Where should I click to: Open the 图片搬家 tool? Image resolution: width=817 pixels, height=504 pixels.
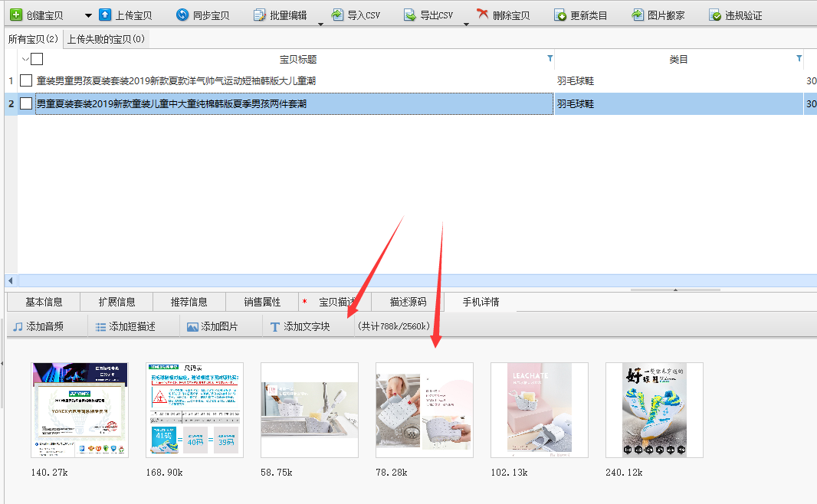pos(637,15)
